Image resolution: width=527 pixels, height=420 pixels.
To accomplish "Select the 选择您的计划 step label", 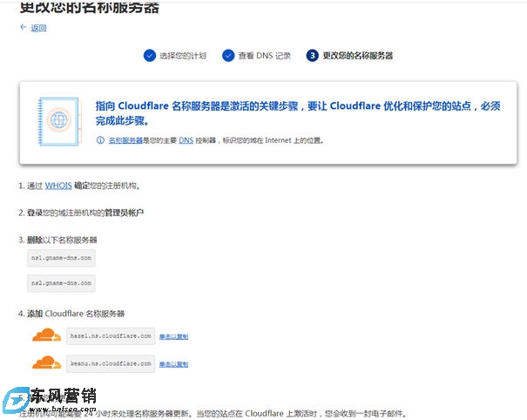I will [183, 56].
